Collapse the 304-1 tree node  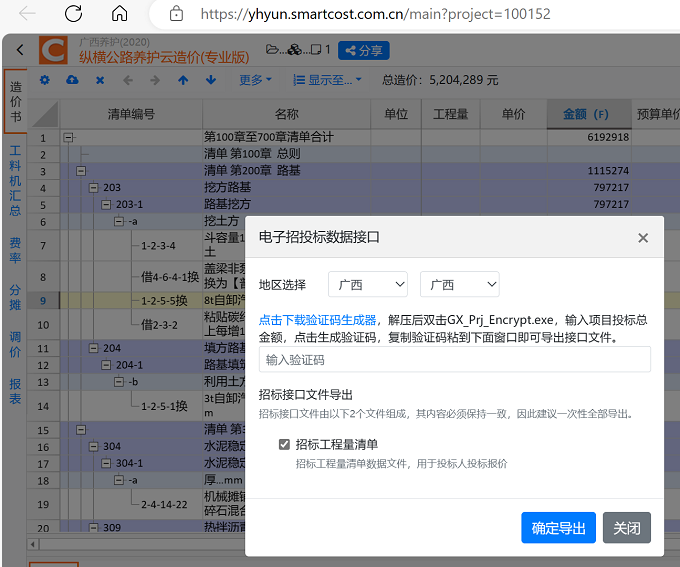[x=106, y=463]
